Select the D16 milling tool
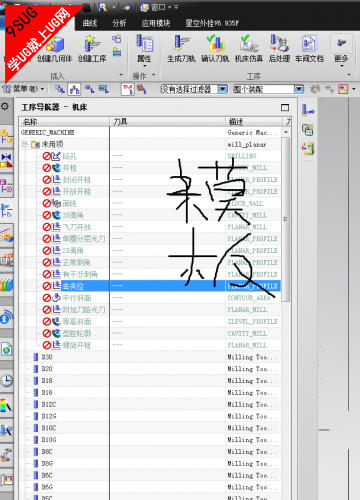360x500 pixels. tap(47, 393)
